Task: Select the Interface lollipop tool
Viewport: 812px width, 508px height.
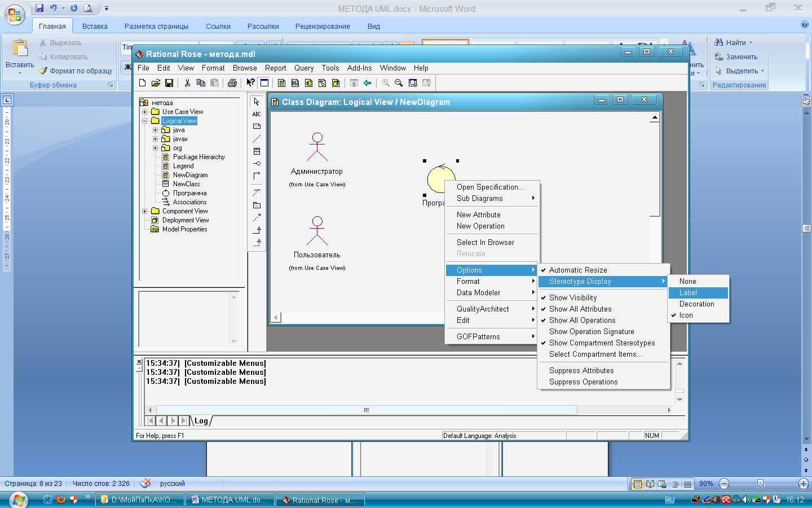Action: (257, 163)
